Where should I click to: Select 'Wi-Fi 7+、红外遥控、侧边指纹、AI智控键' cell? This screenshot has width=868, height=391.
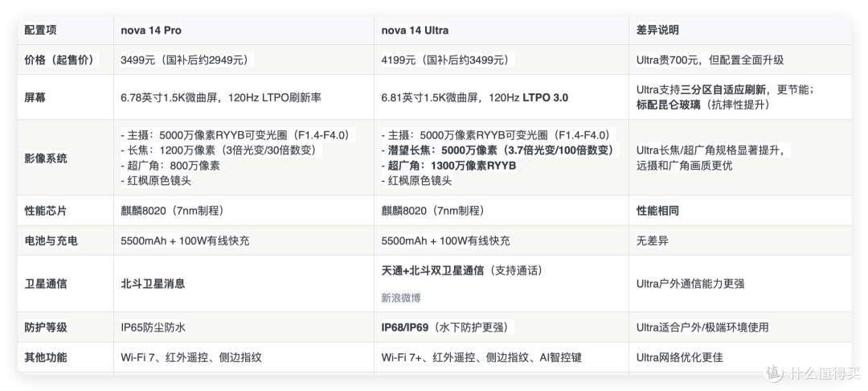[x=481, y=357]
